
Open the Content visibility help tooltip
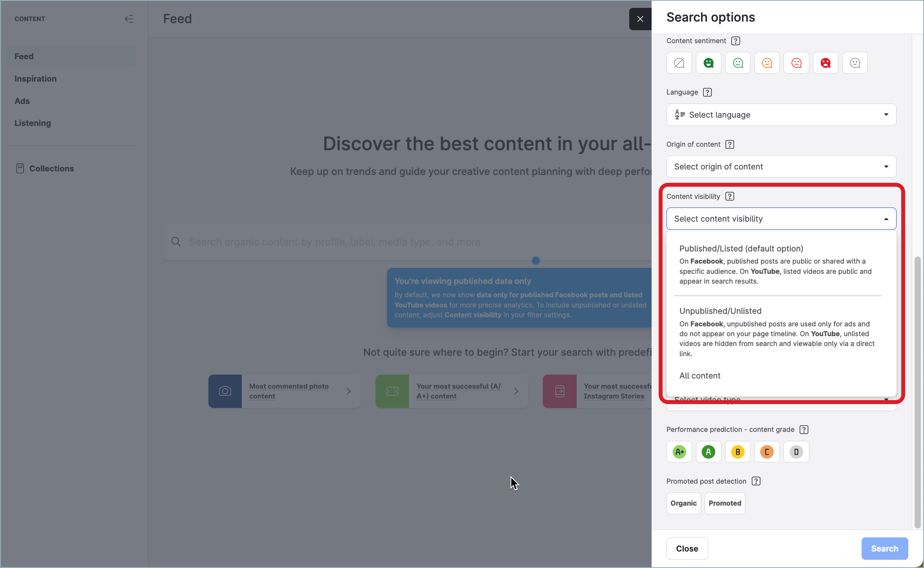[x=729, y=196]
